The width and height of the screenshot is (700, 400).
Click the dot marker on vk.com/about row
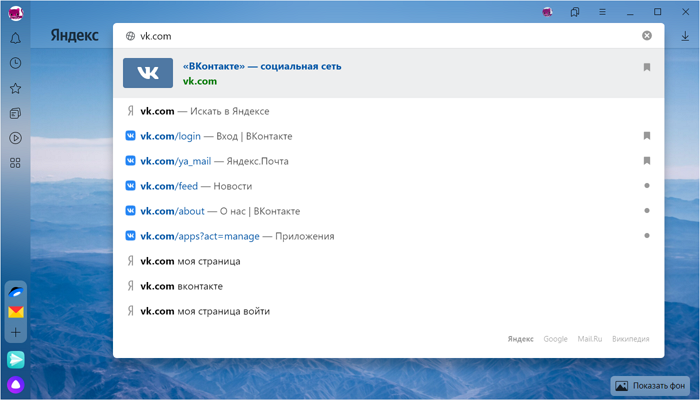click(646, 211)
